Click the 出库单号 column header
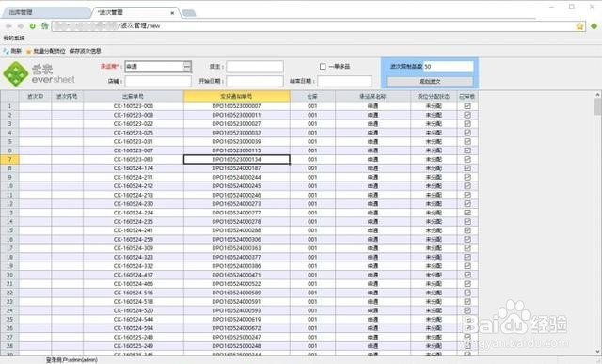Image resolution: width=602 pixels, height=364 pixels. tap(134, 96)
